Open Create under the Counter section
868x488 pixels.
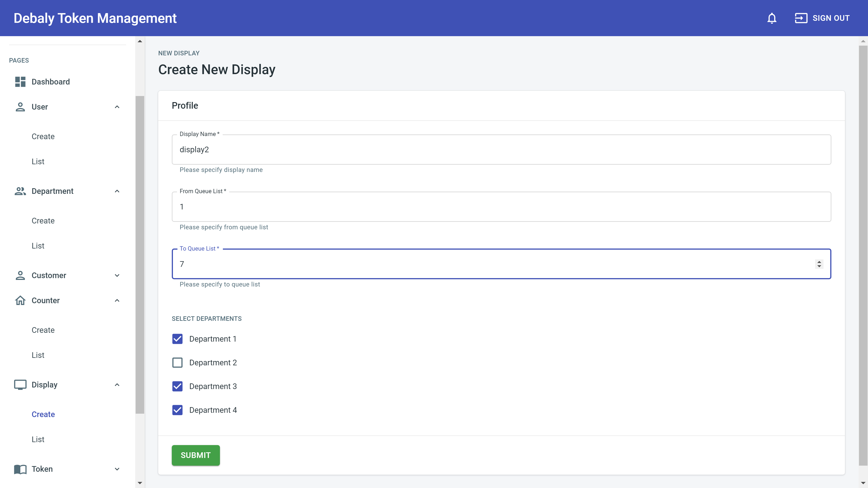(x=43, y=330)
